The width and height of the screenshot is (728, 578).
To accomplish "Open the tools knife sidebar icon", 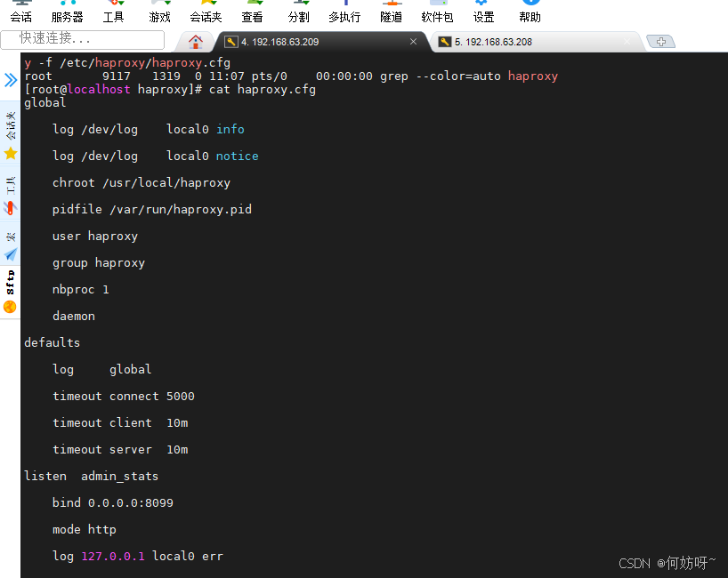I will (10, 207).
